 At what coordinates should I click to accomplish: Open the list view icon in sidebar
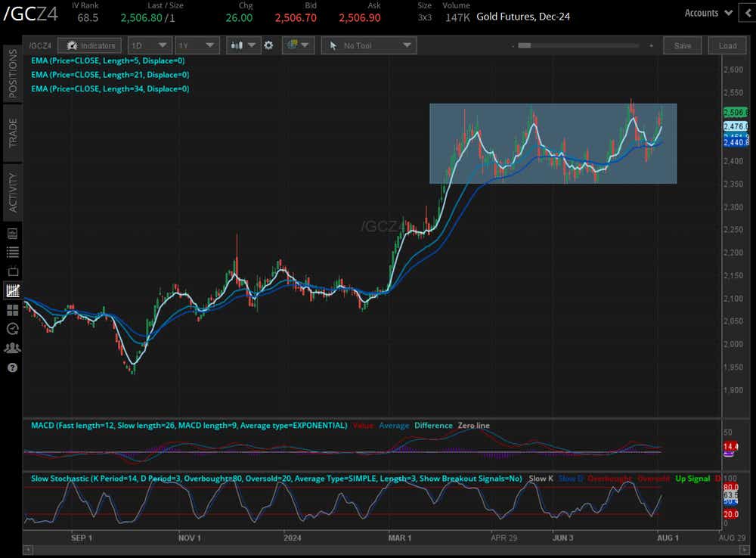coord(12,252)
